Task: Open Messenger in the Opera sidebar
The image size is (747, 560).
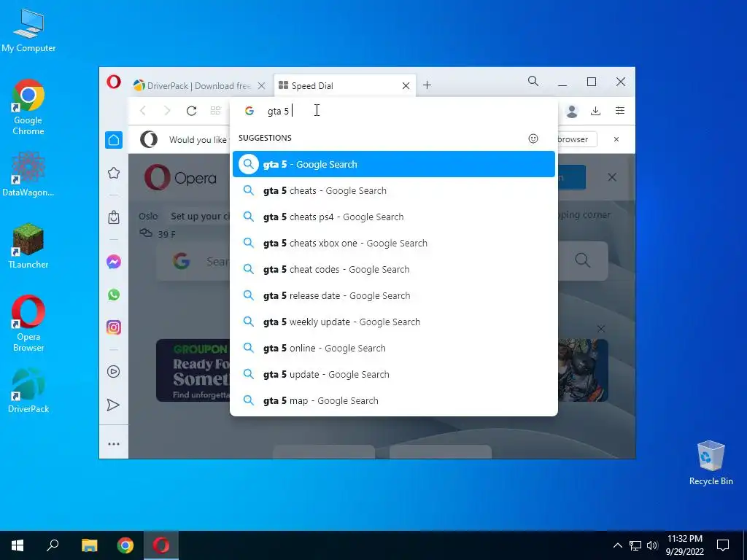Action: coord(114,262)
